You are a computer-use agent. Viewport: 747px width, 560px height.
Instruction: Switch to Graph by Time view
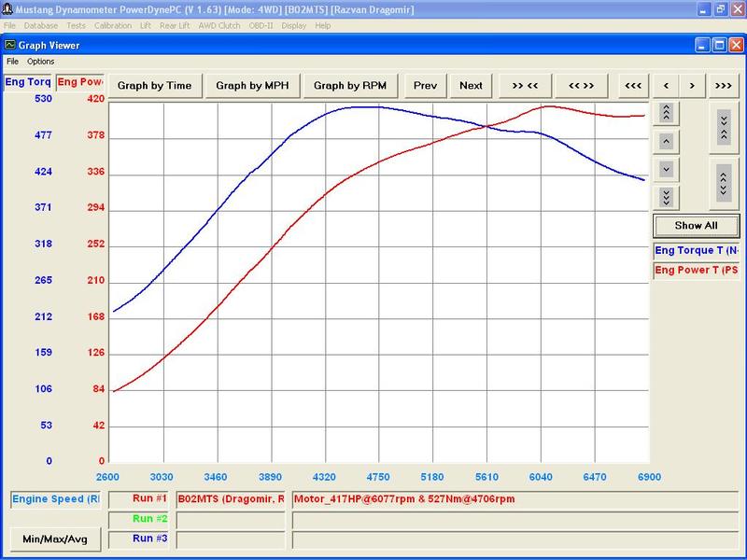click(x=155, y=86)
